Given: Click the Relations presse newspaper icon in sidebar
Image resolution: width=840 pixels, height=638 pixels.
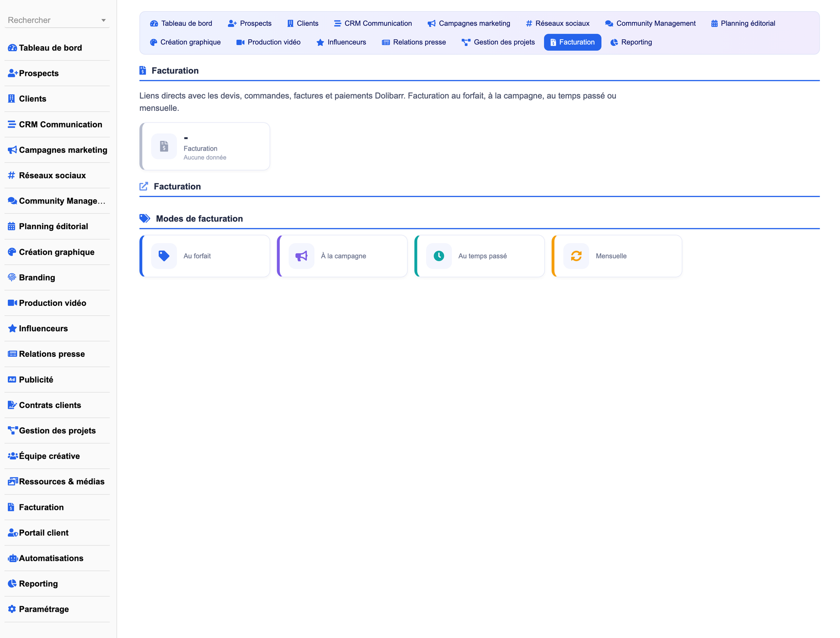Looking at the screenshot, I should [x=13, y=354].
